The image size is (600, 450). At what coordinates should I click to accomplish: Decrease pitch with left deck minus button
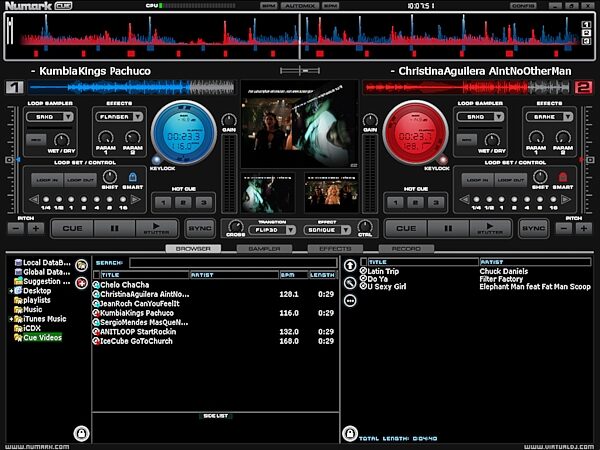16,228
